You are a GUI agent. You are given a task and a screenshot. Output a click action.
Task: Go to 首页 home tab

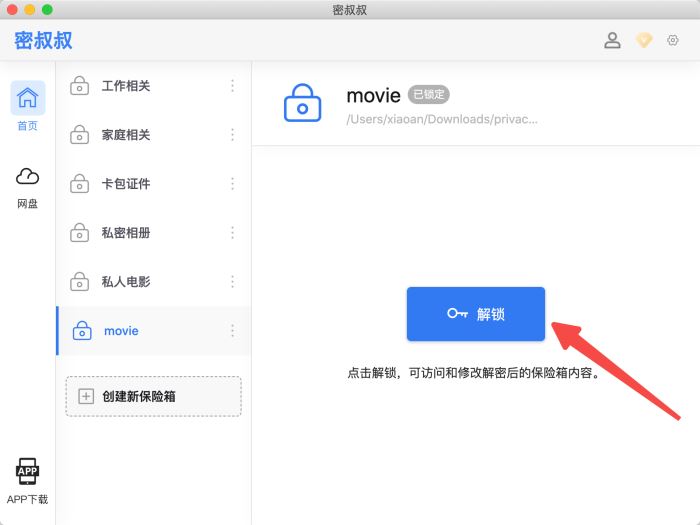click(28, 106)
